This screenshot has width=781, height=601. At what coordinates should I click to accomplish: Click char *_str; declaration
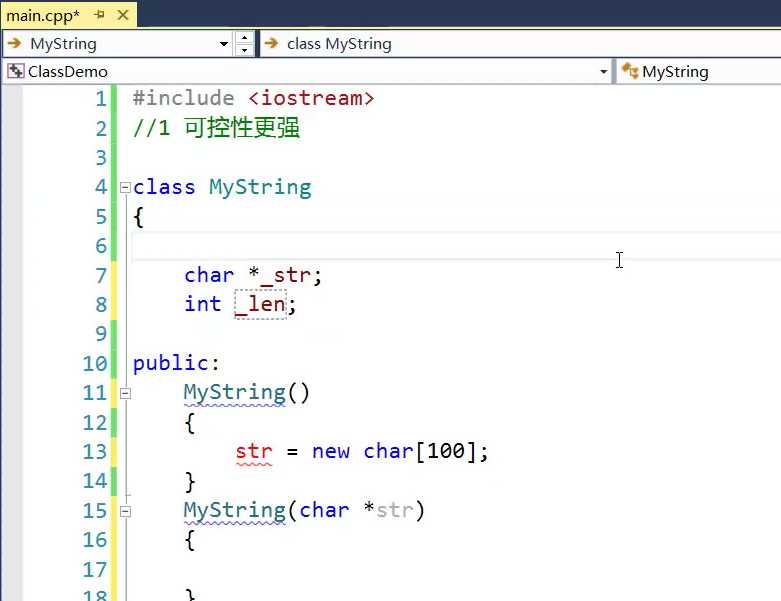(x=253, y=275)
